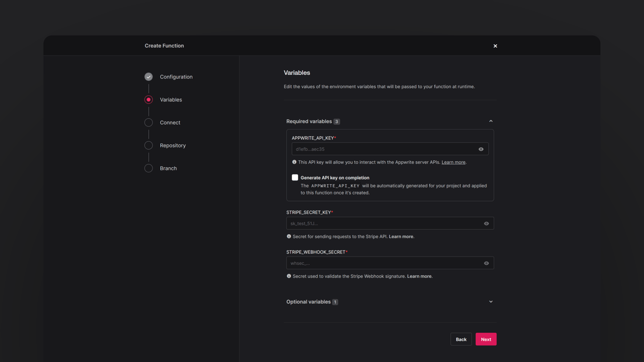Click the Required variables heading text
This screenshot has width=644, height=362.
point(309,121)
